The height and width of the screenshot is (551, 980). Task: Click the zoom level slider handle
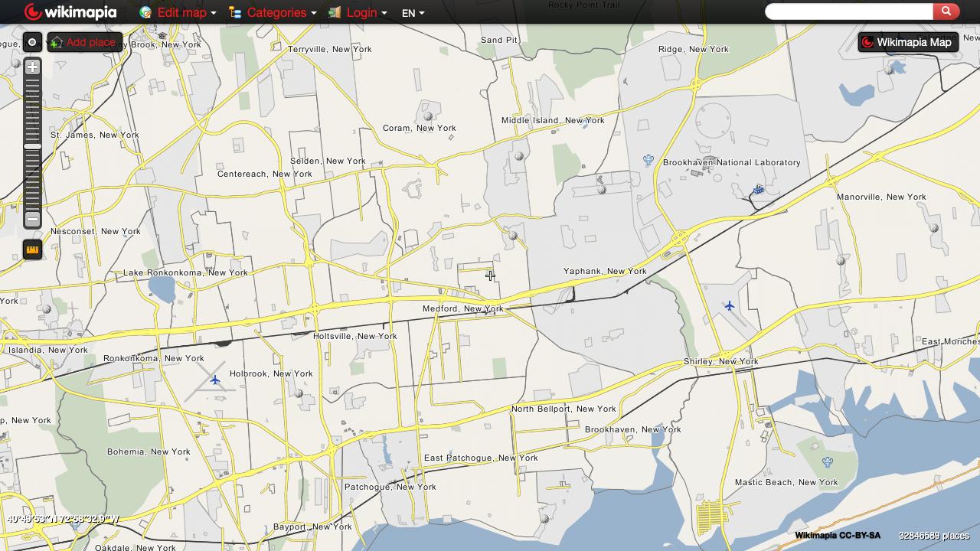(x=32, y=146)
